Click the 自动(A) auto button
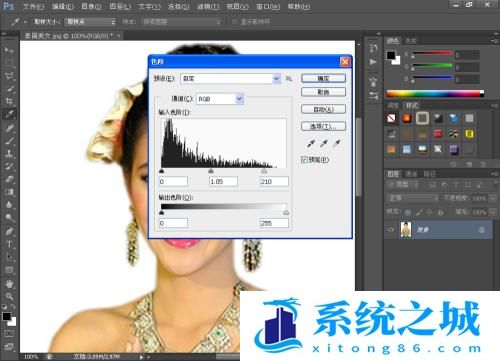The image size is (500, 361). [x=323, y=109]
